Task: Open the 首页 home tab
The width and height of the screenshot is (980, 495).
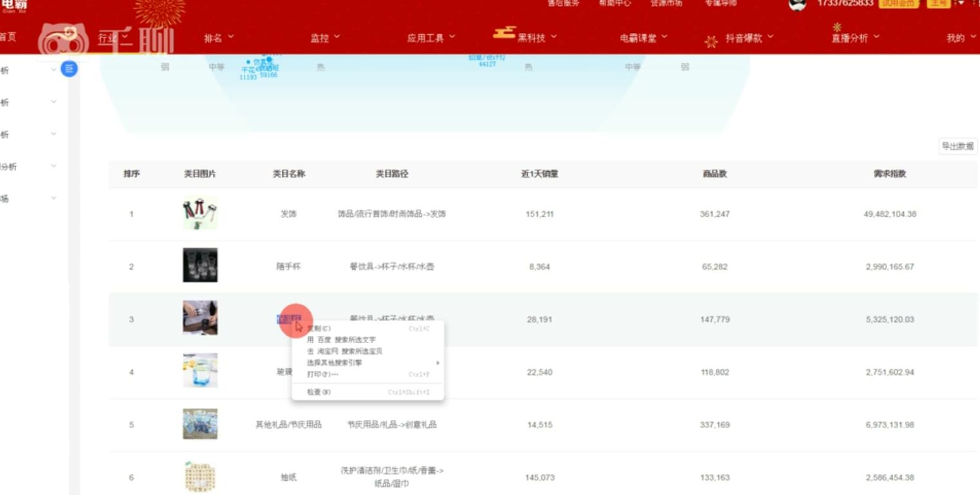Action: click(x=8, y=37)
